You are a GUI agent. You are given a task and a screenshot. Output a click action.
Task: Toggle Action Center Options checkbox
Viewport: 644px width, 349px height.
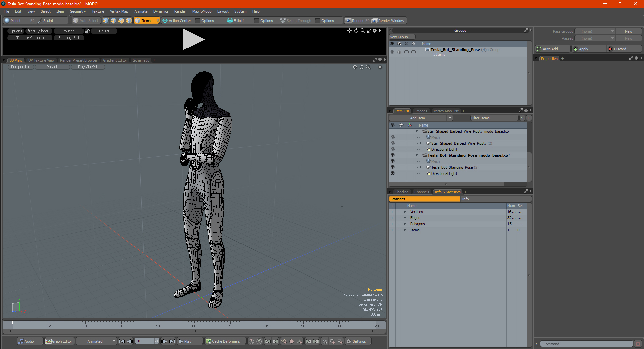[x=198, y=21]
